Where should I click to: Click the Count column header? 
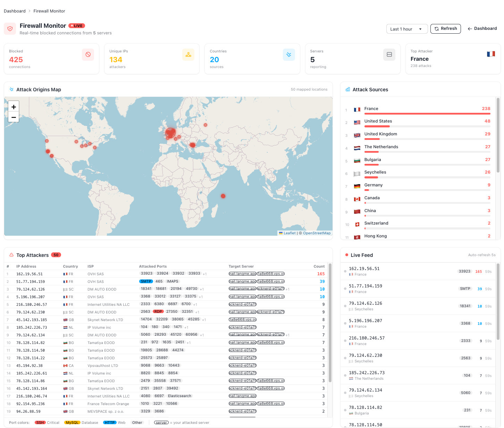tap(319, 266)
